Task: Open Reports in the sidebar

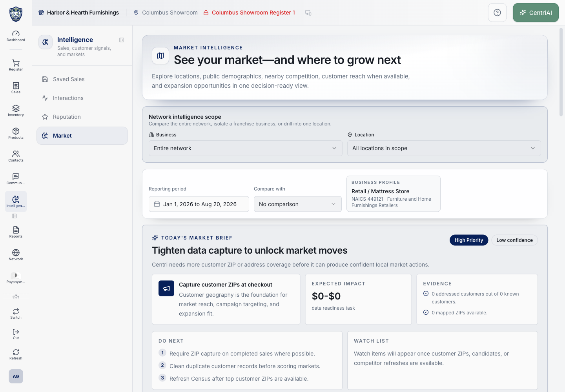Action: coord(16,232)
